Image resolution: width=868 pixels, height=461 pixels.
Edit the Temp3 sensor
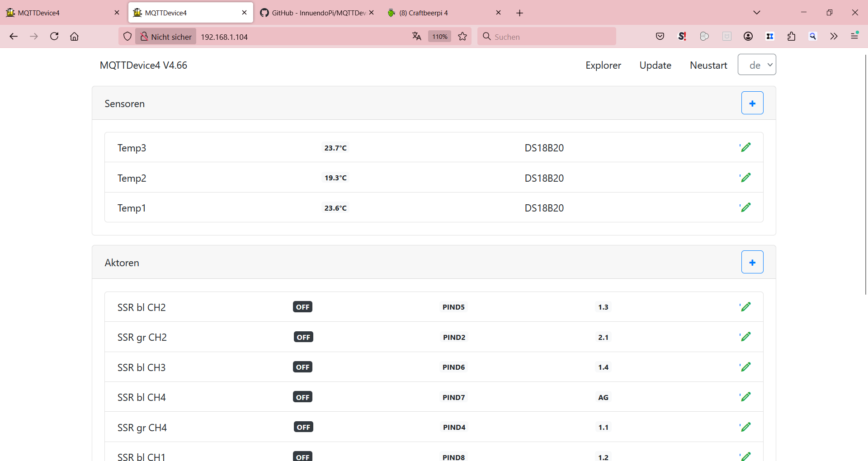(x=745, y=147)
